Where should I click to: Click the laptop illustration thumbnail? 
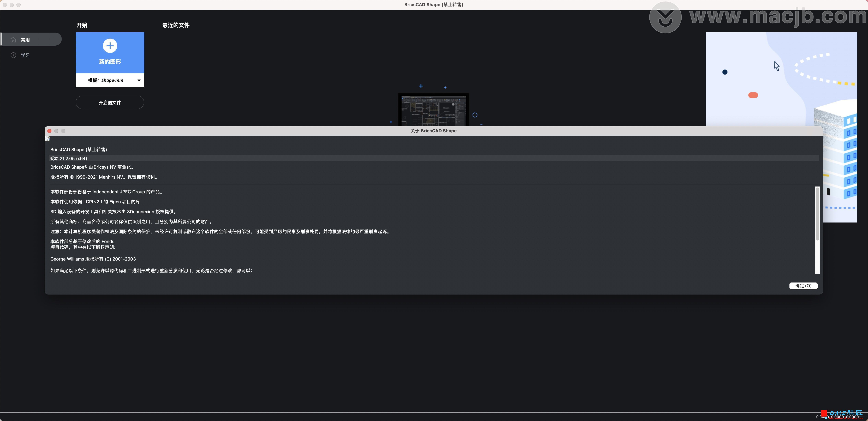point(433,110)
